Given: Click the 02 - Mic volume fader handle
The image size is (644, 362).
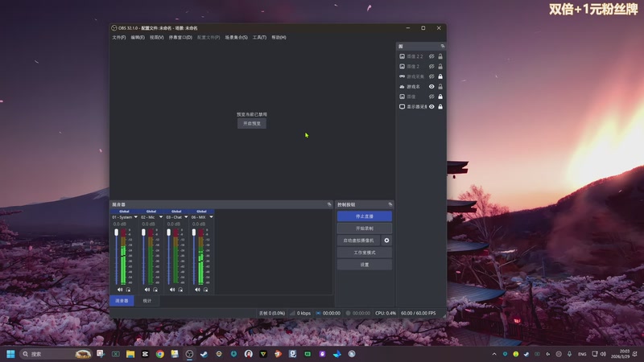Looking at the screenshot, I should click(x=143, y=232).
